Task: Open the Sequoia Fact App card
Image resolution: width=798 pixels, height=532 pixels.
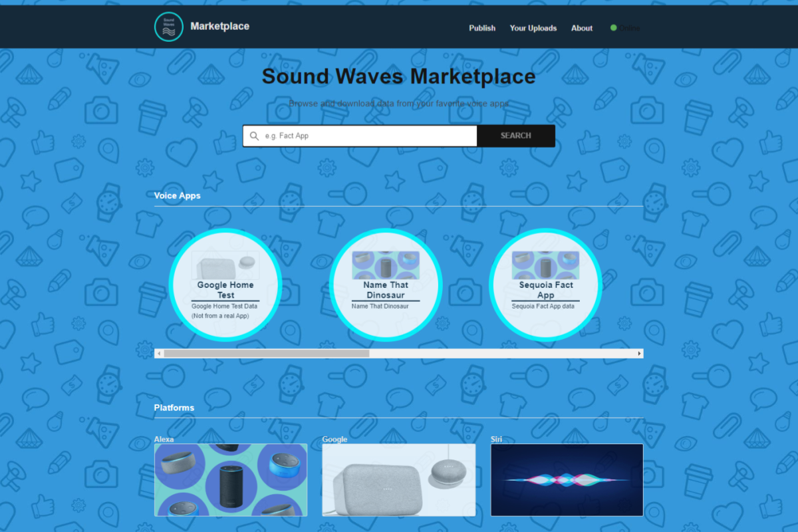Action: click(546, 285)
